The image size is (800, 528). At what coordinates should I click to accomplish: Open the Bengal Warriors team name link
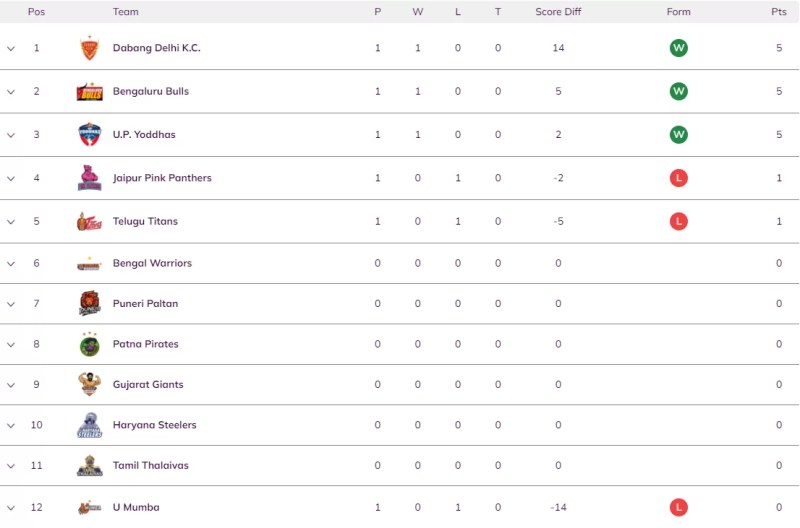coord(152,263)
